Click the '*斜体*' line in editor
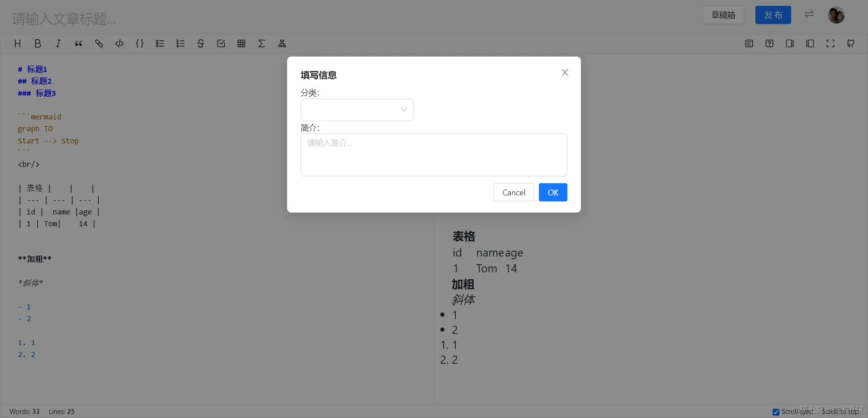This screenshot has height=418, width=868. (x=30, y=283)
